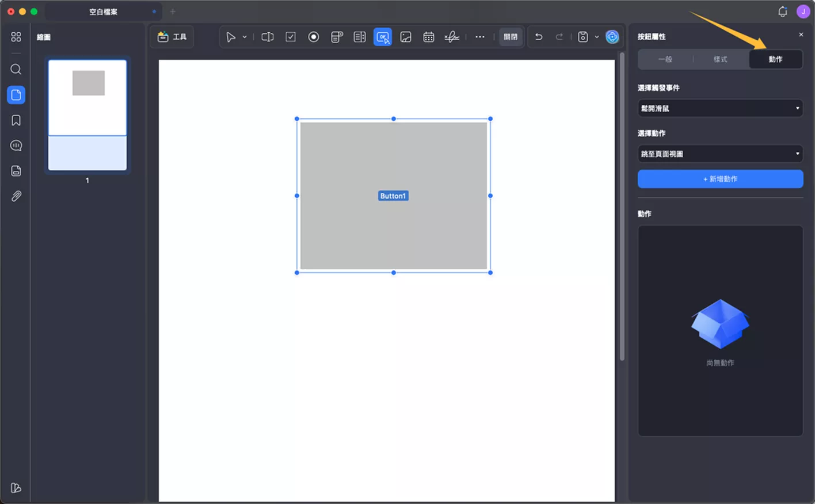Open the AI assistant round icon
This screenshot has width=815, height=504.
coord(612,37)
